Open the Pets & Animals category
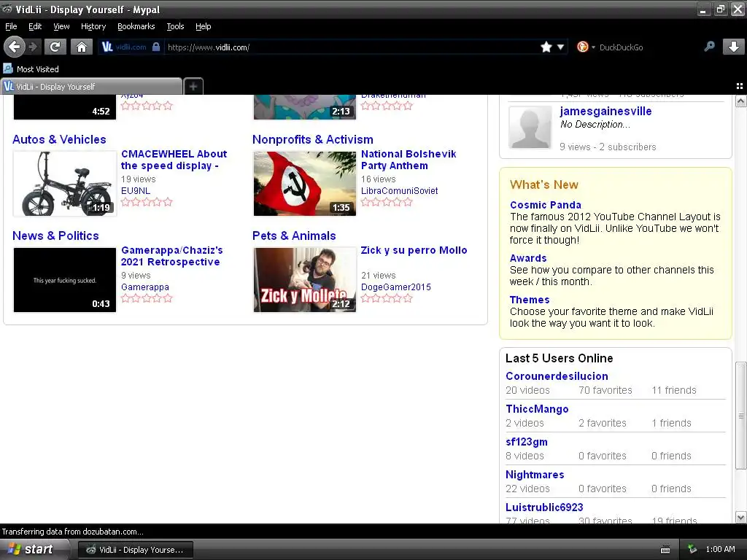The height and width of the screenshot is (560, 747). point(294,236)
